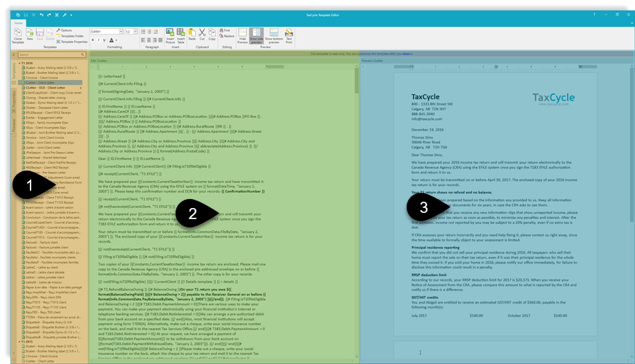Image resolution: width=635 pixels, height=364 pixels.
Task: Switch to the Templates vertical tab
Action: click(14, 72)
